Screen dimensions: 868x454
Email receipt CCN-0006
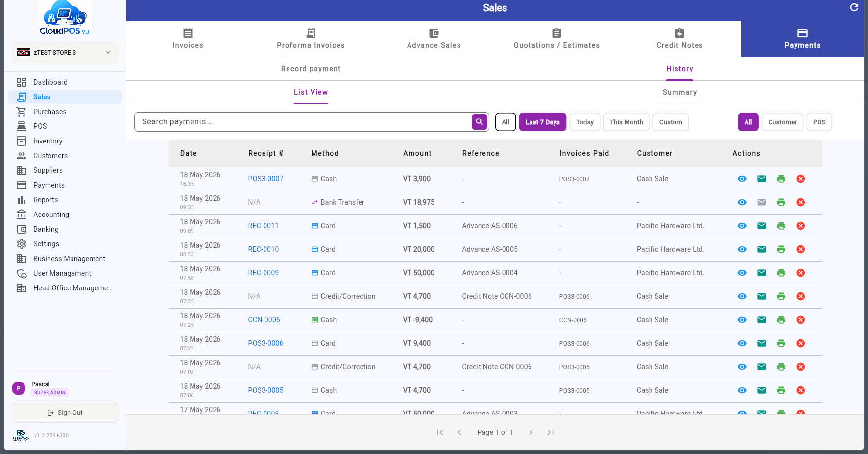click(x=762, y=320)
